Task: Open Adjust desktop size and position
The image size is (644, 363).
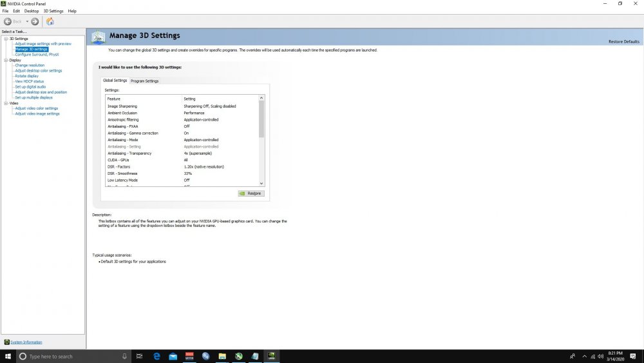Action: (x=41, y=92)
